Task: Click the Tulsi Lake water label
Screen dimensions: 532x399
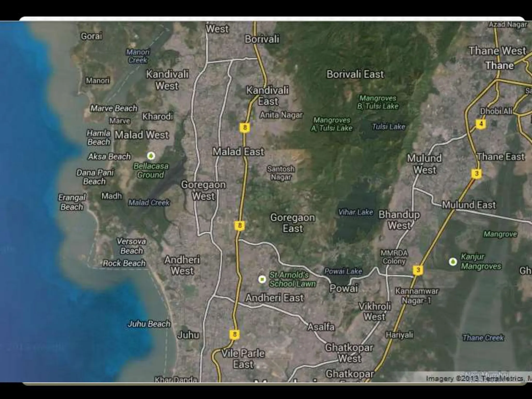Action: 388,127
